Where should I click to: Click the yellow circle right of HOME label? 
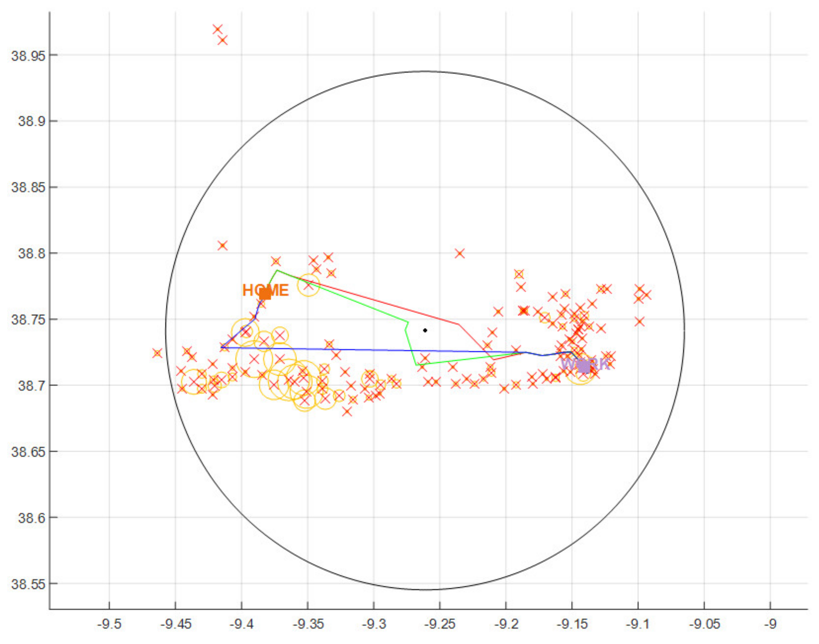(309, 285)
